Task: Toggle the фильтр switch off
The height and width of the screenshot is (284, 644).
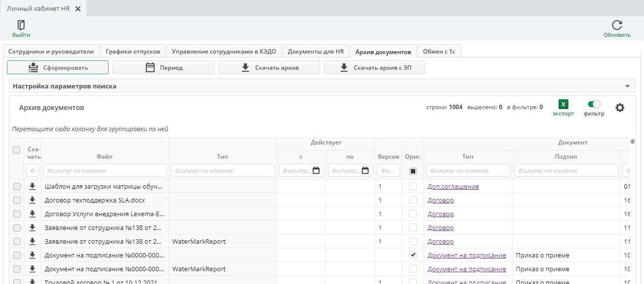Action: click(x=594, y=104)
